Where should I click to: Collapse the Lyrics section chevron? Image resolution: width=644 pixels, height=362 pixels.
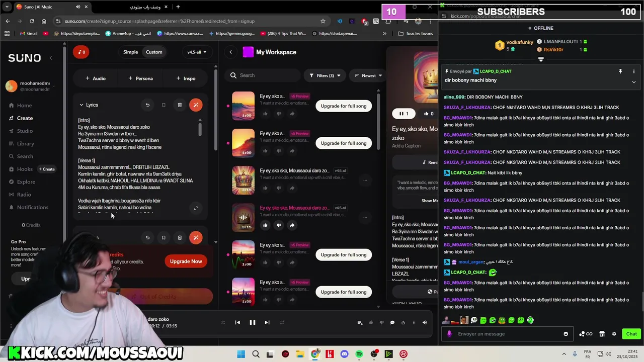click(x=82, y=105)
